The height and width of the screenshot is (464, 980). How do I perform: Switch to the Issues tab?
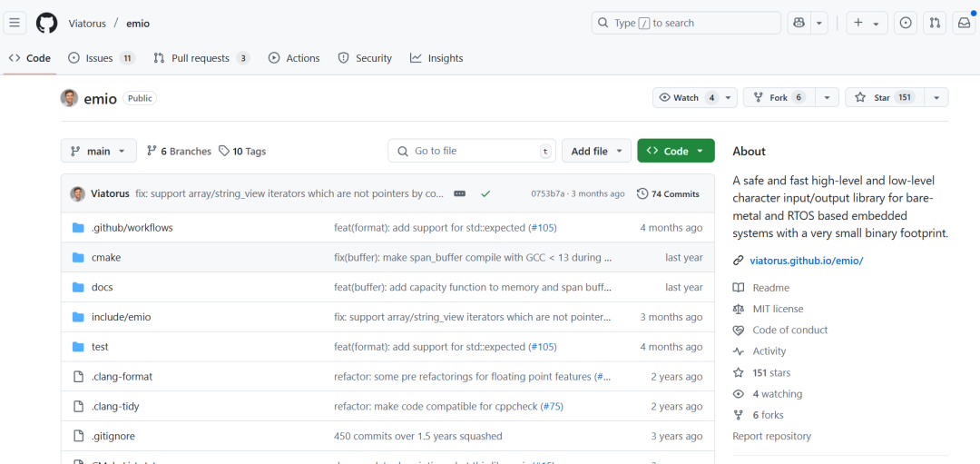pos(102,58)
